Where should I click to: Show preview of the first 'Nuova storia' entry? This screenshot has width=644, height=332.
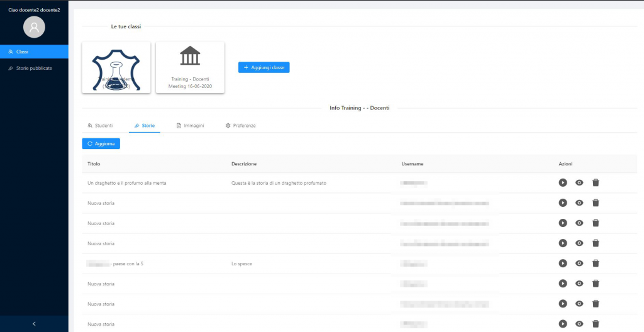tap(579, 202)
